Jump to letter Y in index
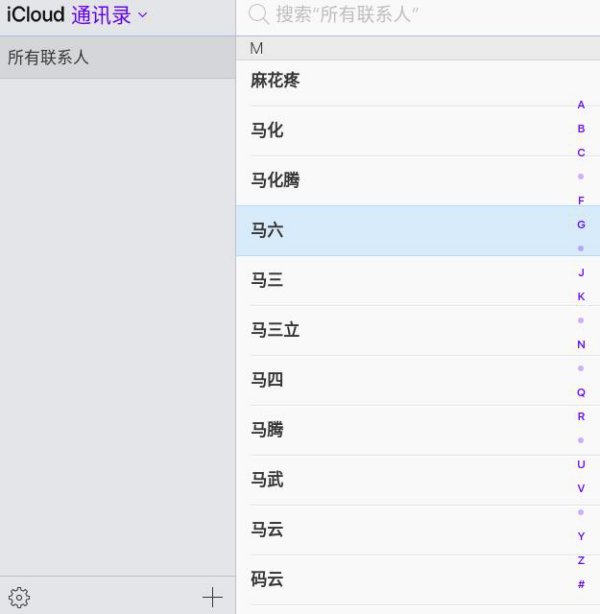Image resolution: width=600 pixels, height=614 pixels. tap(581, 536)
